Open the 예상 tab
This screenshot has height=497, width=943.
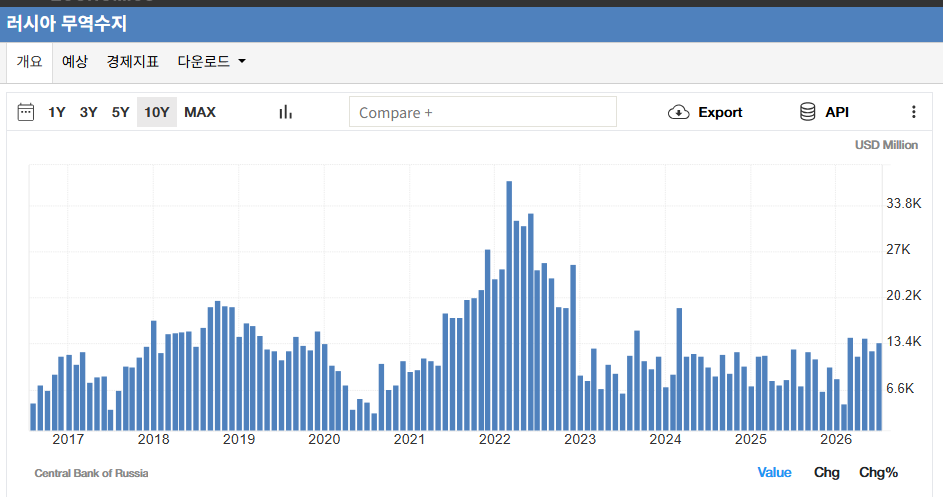coord(75,61)
